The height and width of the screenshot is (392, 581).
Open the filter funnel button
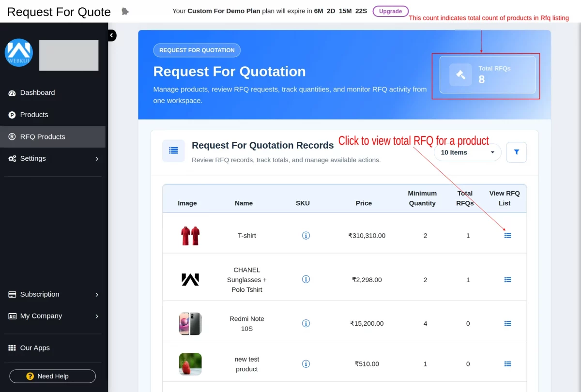pyautogui.click(x=517, y=152)
